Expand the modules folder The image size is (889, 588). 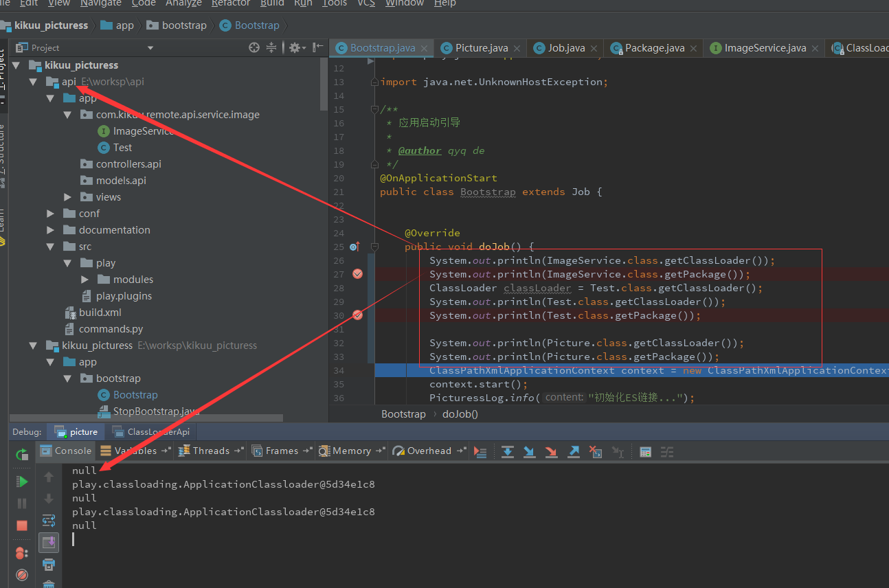tap(85, 280)
